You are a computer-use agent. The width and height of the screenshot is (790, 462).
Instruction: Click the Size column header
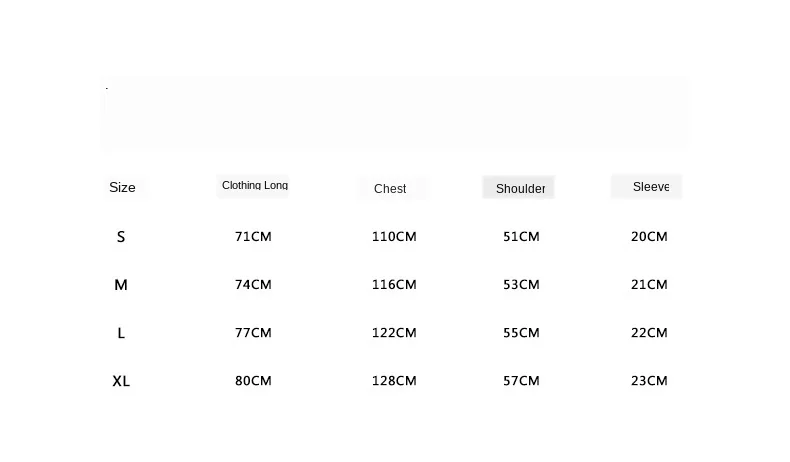pyautogui.click(x=122, y=187)
